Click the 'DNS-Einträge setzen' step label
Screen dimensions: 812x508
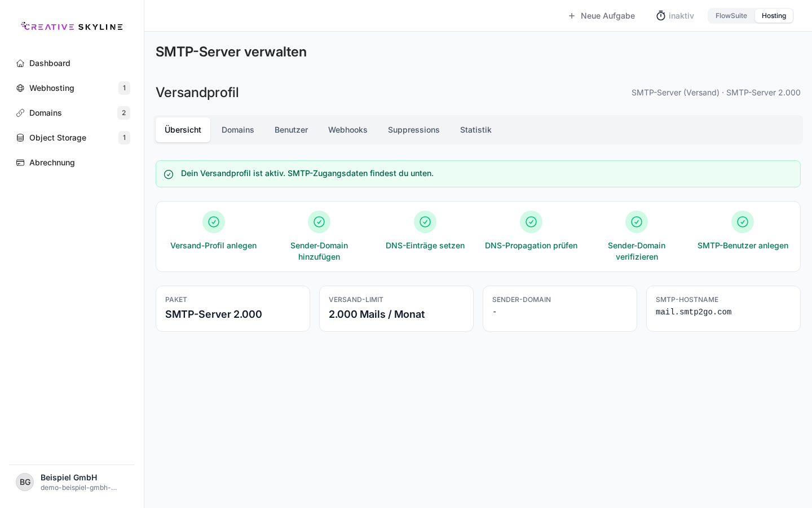pyautogui.click(x=425, y=246)
